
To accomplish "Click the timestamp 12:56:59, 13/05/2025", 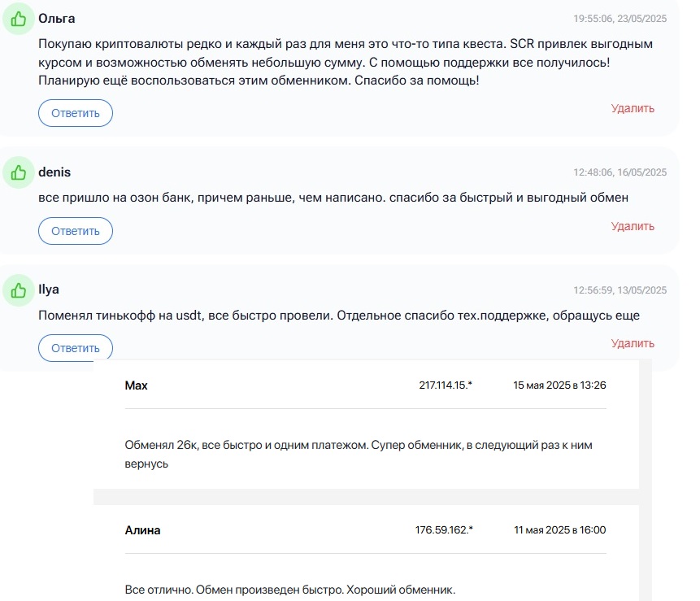I will point(620,290).
